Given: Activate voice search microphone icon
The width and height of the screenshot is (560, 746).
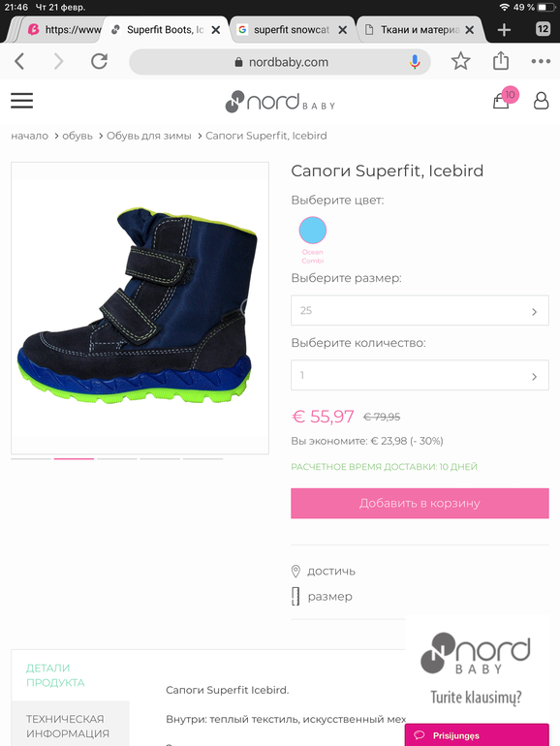Looking at the screenshot, I should [415, 62].
